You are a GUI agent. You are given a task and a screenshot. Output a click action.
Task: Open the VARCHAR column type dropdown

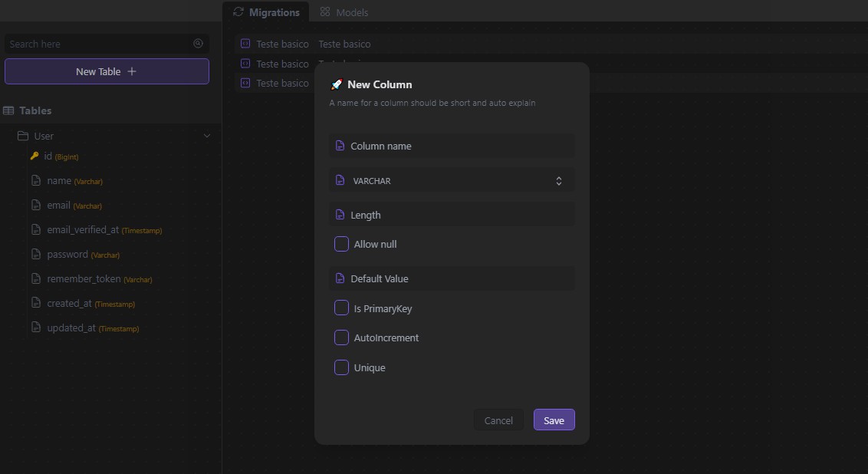click(452, 181)
